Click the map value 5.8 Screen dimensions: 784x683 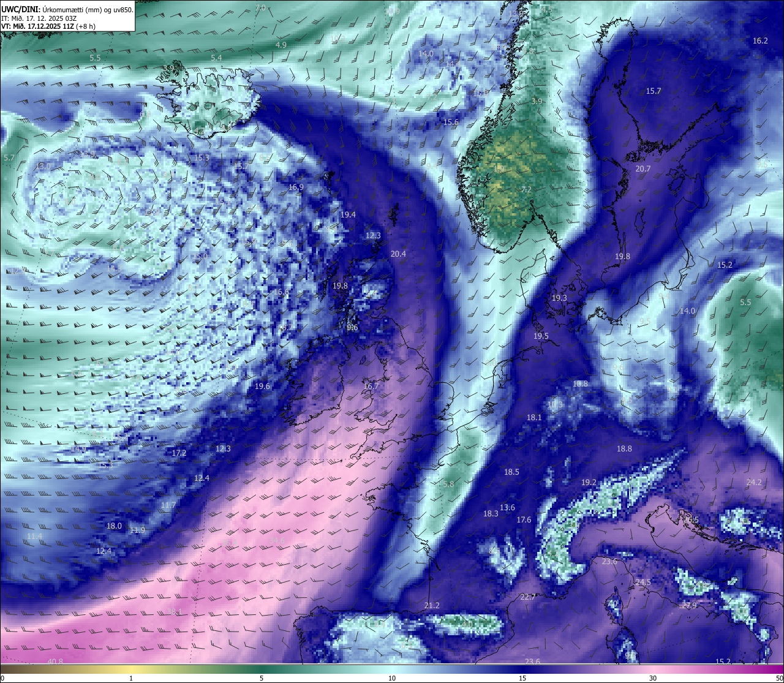pyautogui.click(x=448, y=484)
